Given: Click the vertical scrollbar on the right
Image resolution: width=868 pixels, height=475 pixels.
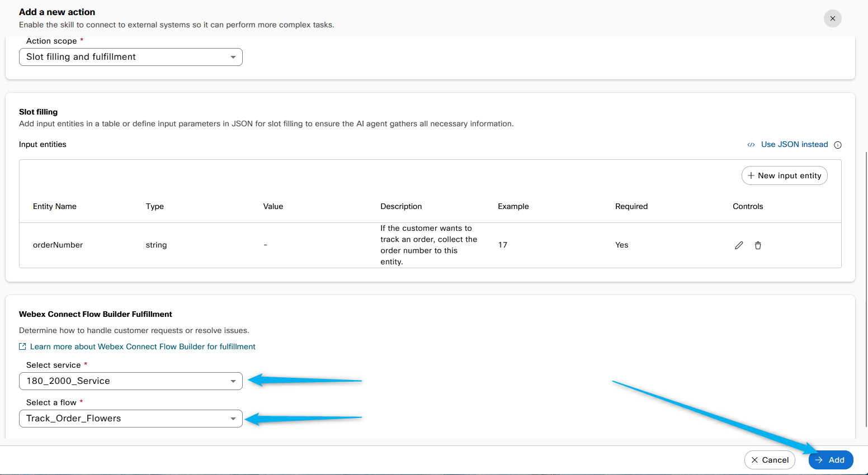Looking at the screenshot, I should 866,279.
